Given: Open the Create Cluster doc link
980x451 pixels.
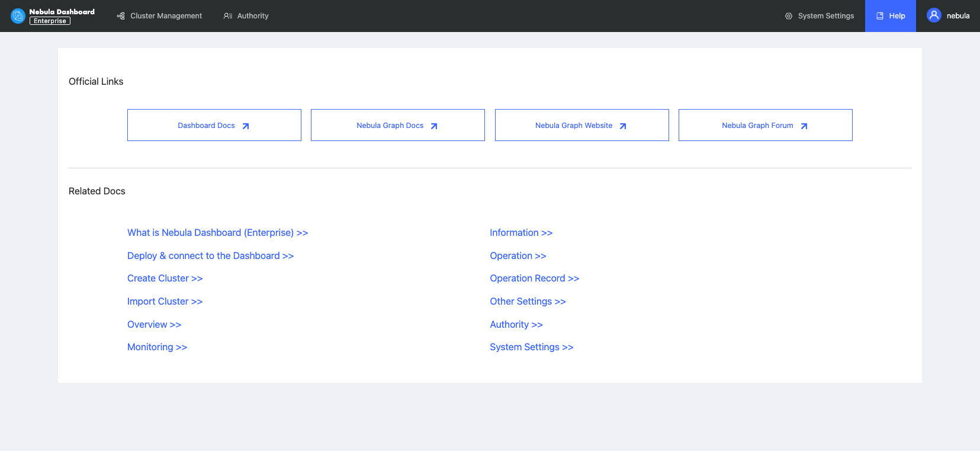Looking at the screenshot, I should [165, 279].
